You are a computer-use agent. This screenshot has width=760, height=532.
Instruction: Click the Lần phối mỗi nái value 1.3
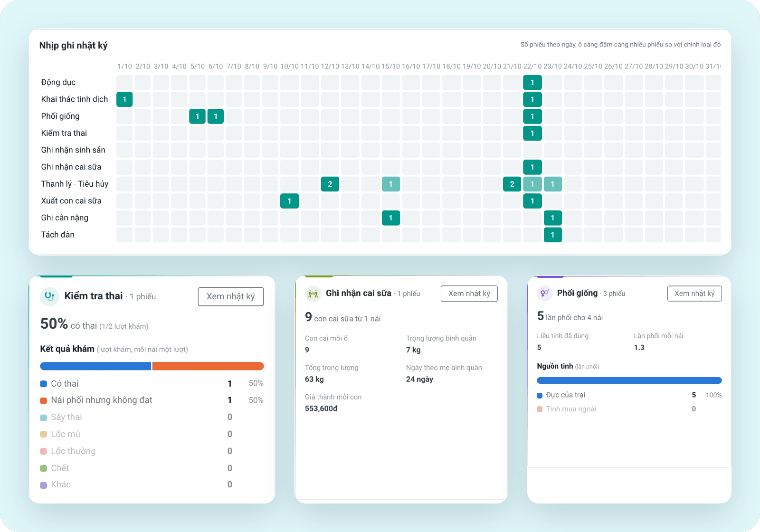point(639,348)
